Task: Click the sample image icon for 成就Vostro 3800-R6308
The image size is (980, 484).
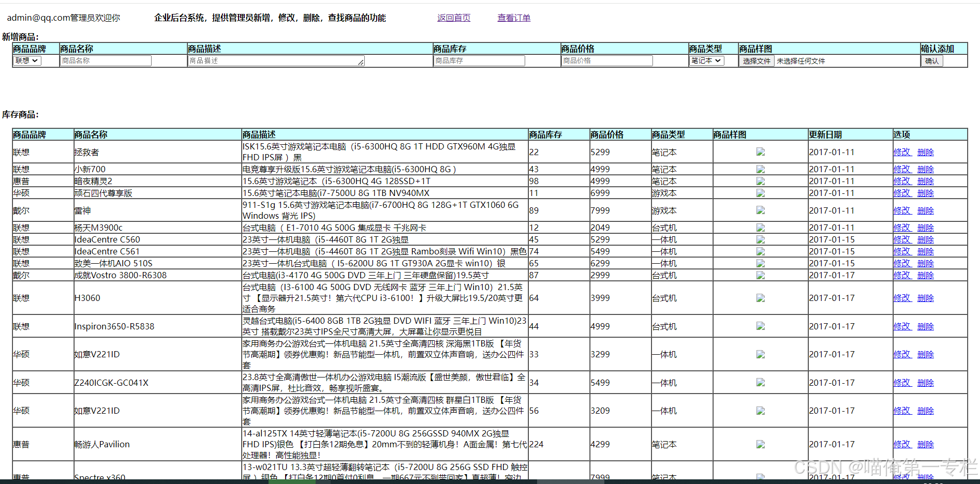Action: pos(760,275)
